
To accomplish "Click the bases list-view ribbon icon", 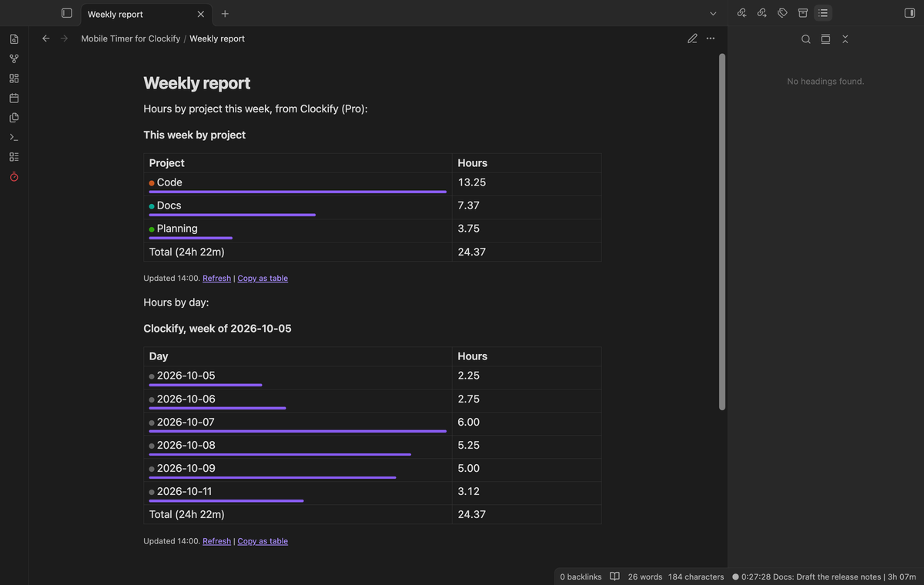I will click(x=14, y=157).
